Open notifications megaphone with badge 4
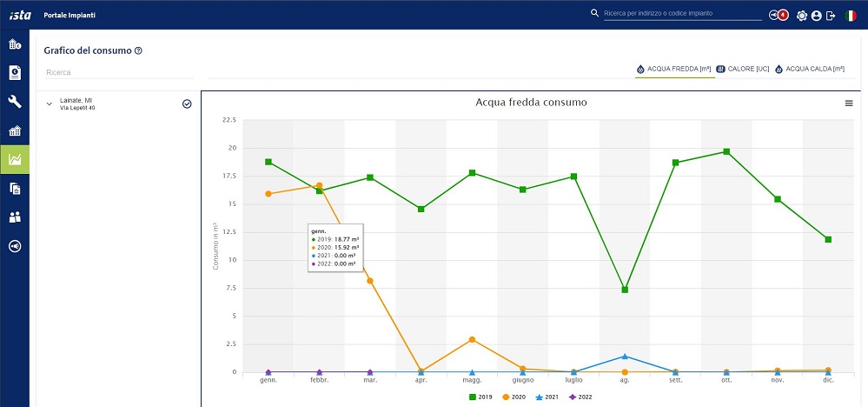868x407 pixels. coord(779,15)
